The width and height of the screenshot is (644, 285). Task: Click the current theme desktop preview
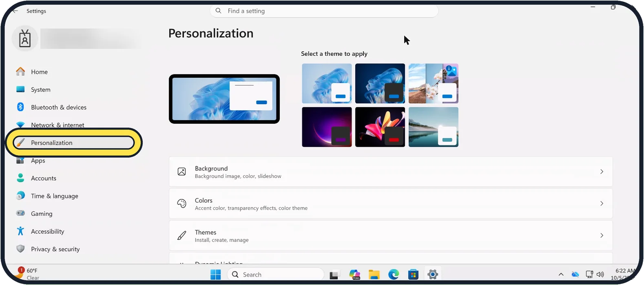(224, 99)
